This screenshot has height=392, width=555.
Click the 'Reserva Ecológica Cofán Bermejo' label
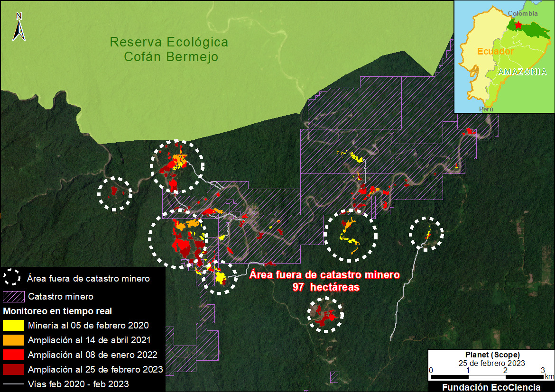point(169,49)
